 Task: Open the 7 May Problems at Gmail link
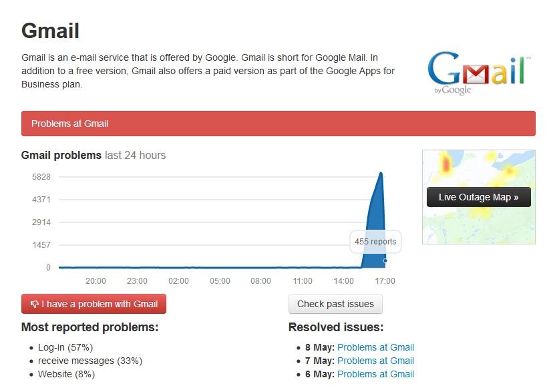(x=375, y=361)
